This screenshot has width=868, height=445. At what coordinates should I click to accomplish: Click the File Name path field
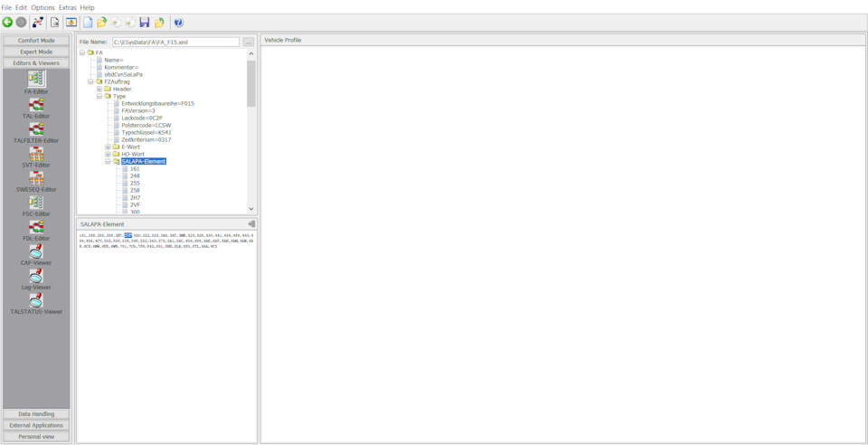175,43
